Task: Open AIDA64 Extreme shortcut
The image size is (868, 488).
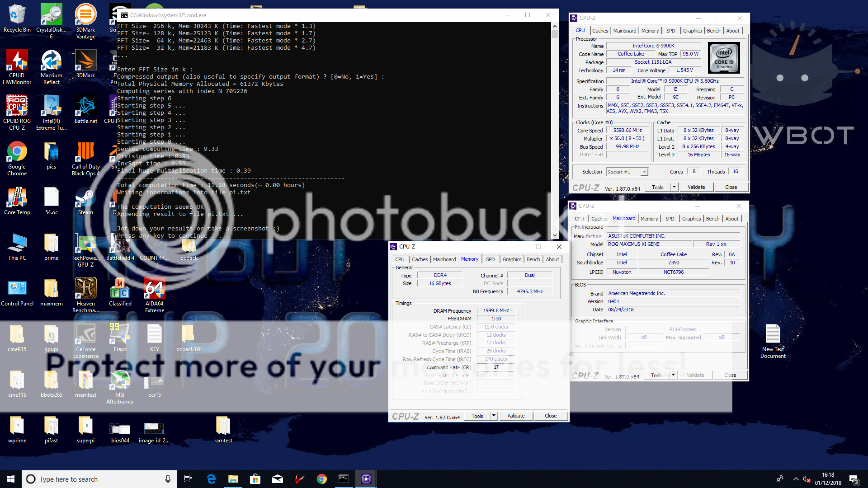Action: [x=154, y=295]
